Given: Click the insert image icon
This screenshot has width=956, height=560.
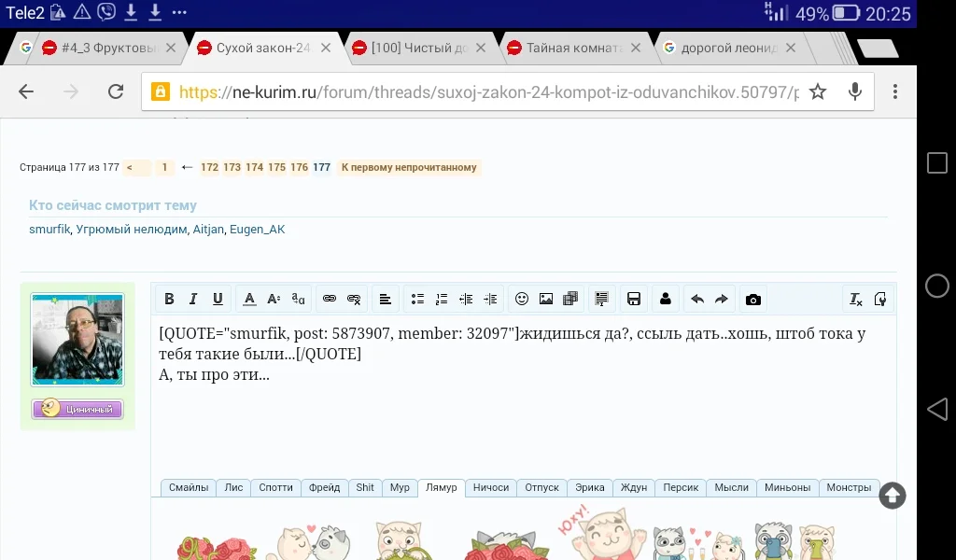Looking at the screenshot, I should pos(546,299).
